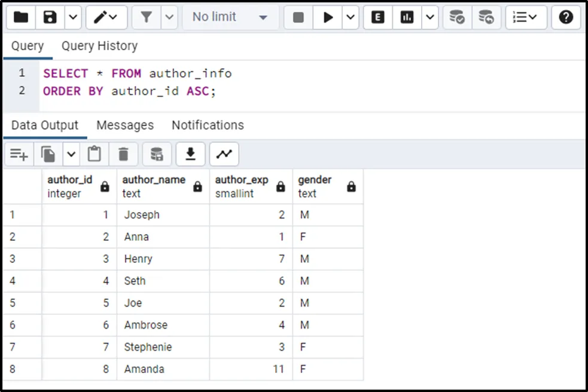Click the Explain query icon
This screenshot has height=392, width=588.
[x=378, y=17]
